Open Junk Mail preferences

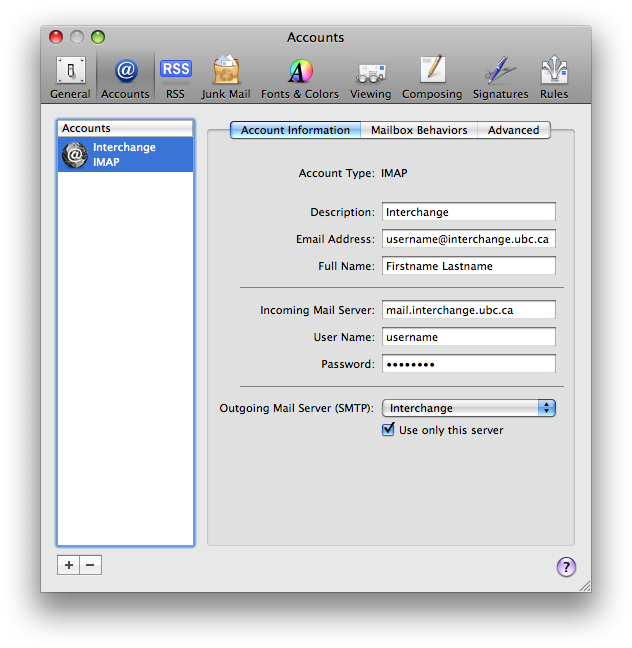click(226, 77)
